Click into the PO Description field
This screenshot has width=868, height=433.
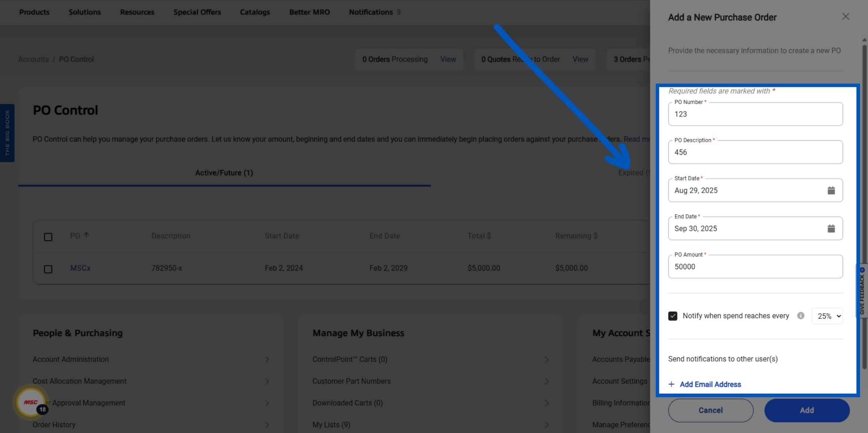[x=756, y=152]
